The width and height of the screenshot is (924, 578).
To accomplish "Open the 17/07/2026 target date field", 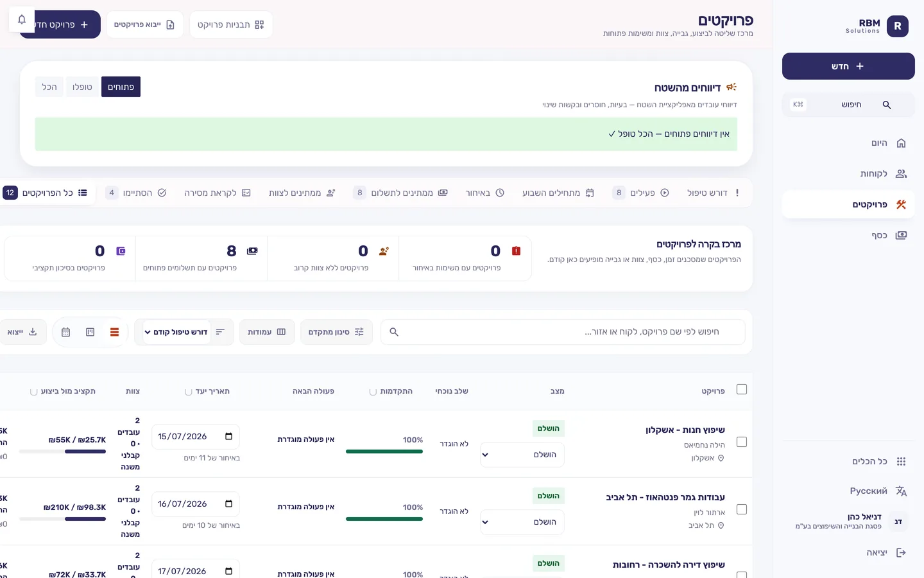I will (196, 571).
